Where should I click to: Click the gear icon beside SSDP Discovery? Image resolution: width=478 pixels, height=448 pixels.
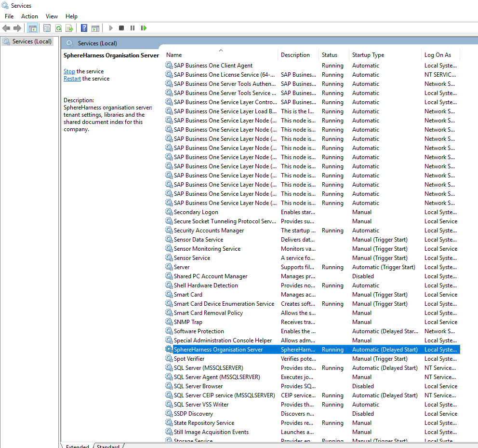(x=169, y=413)
